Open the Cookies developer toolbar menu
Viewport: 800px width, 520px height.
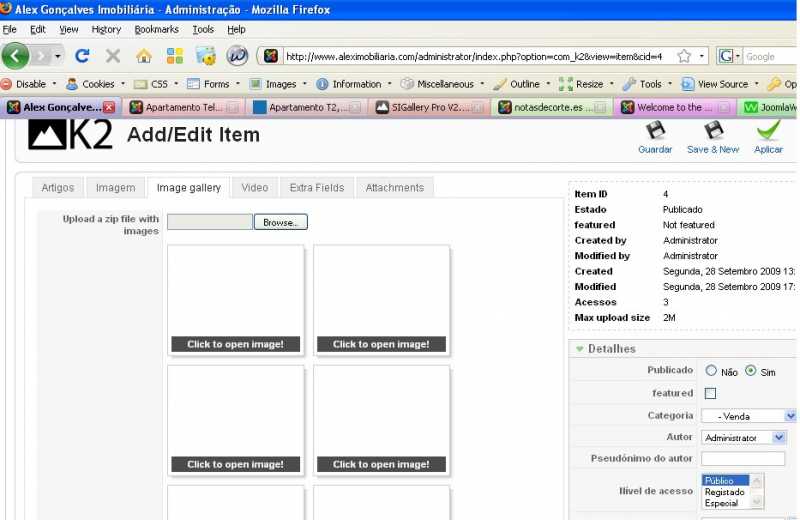point(96,84)
